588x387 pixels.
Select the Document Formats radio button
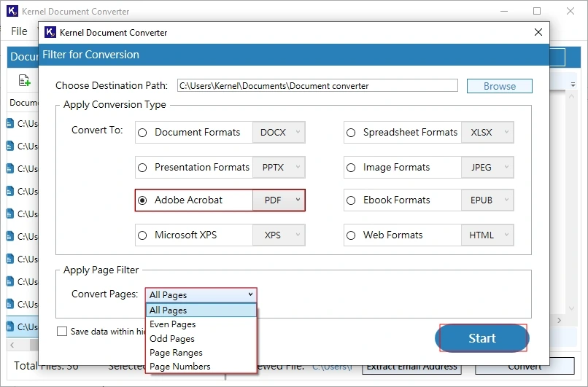[x=142, y=133]
